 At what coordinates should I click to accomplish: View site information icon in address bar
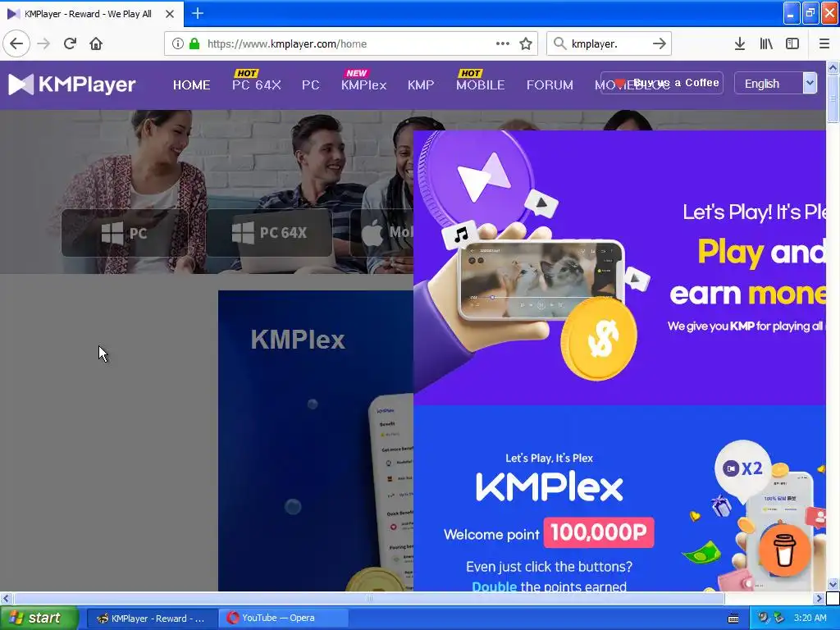pyautogui.click(x=178, y=43)
